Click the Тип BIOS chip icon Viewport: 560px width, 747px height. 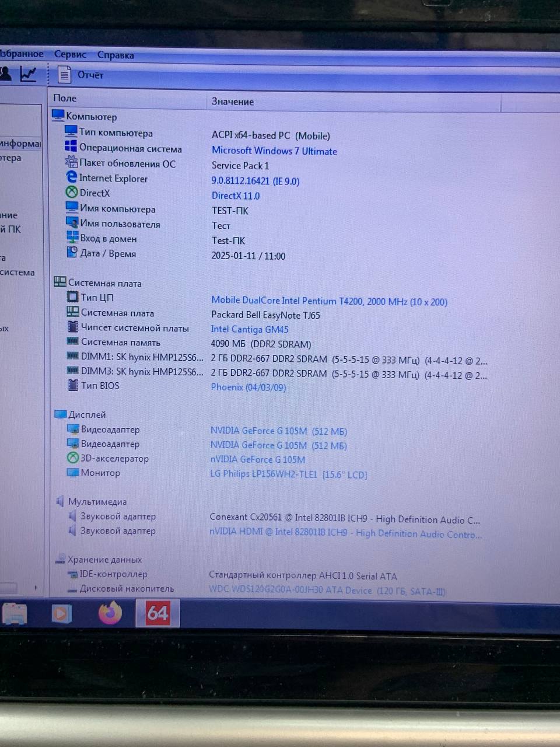coord(73,385)
